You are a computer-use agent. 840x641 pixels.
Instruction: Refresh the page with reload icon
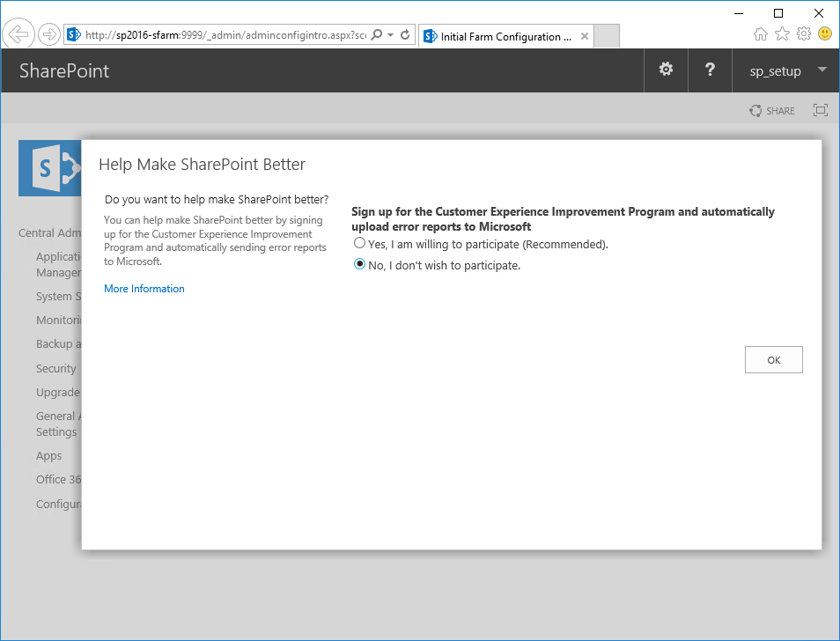(x=406, y=35)
